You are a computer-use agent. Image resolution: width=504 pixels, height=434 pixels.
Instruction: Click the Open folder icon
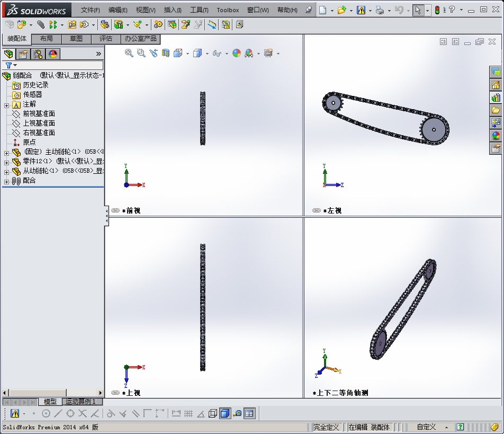[341, 10]
